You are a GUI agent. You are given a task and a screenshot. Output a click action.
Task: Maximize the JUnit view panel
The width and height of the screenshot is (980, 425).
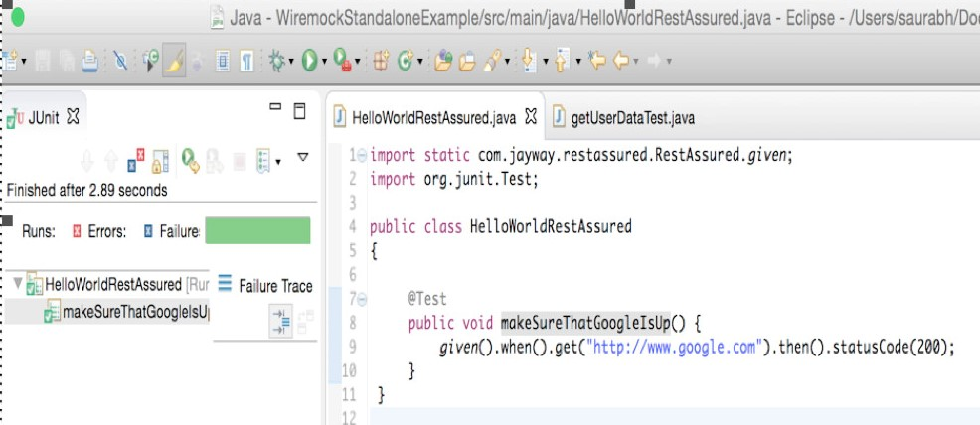(x=300, y=111)
